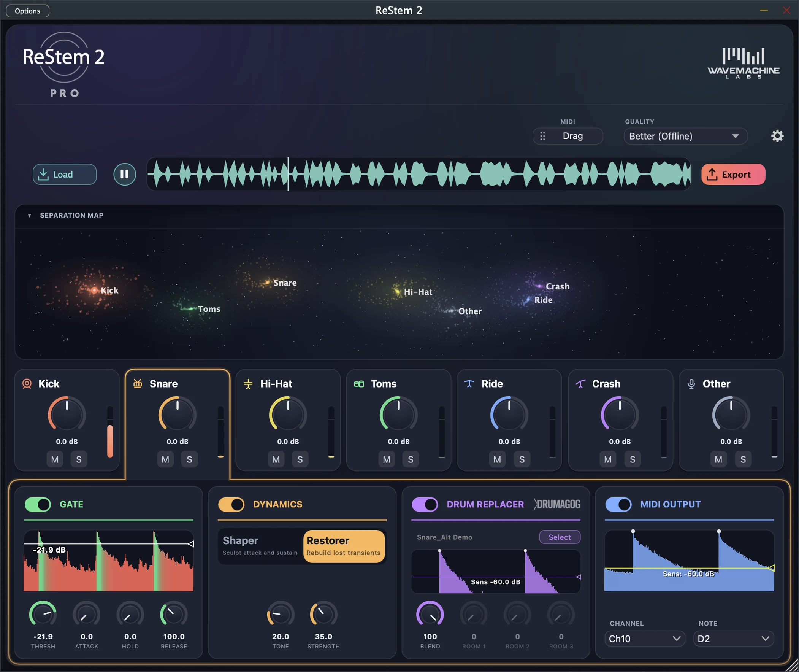
Task: Mute the Kick stem
Action: [x=55, y=459]
